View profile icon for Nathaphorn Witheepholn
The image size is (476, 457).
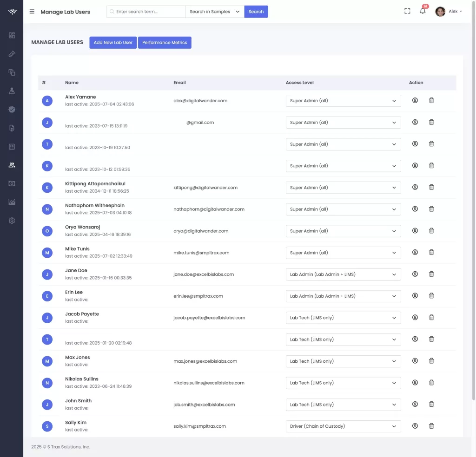coord(415,209)
